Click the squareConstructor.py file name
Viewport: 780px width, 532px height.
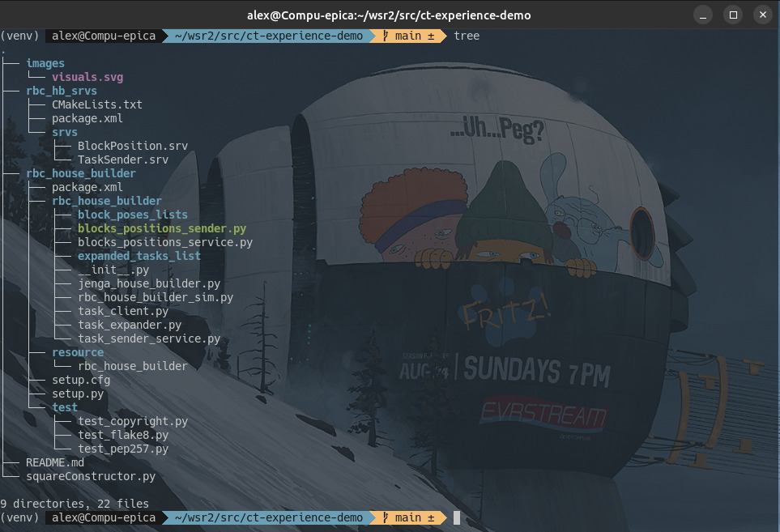91,476
